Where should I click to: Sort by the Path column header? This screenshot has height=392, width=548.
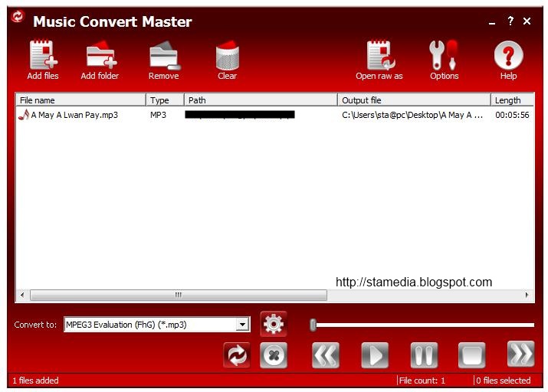261,100
